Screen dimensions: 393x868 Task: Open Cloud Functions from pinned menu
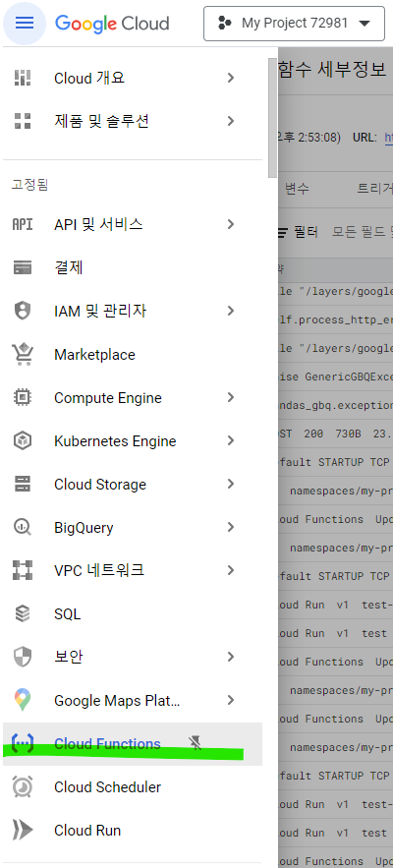[133, 743]
